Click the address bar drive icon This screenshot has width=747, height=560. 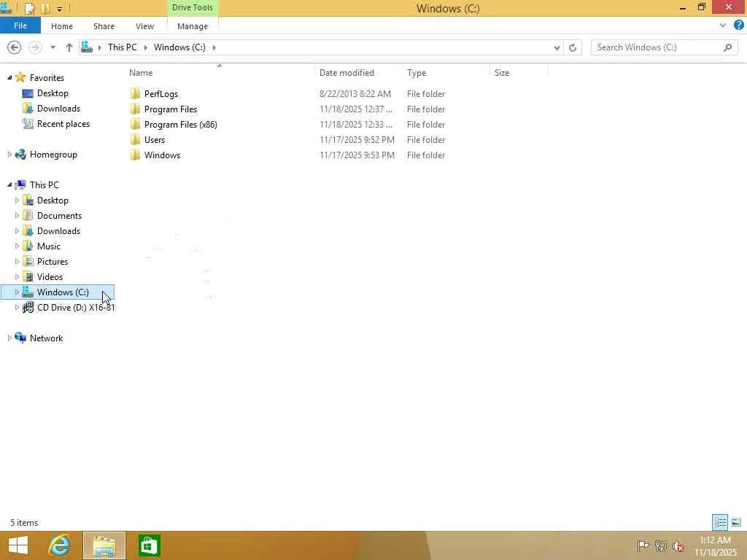point(87,47)
